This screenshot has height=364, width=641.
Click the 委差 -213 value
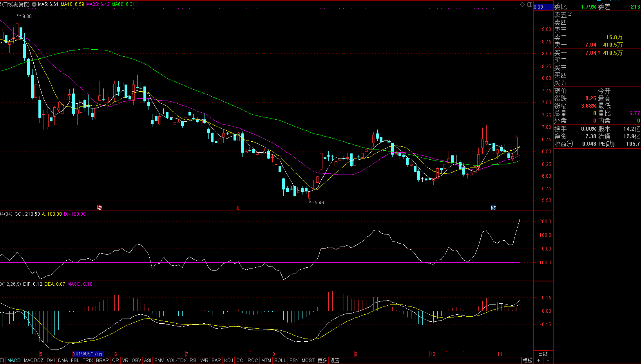tap(635, 7)
